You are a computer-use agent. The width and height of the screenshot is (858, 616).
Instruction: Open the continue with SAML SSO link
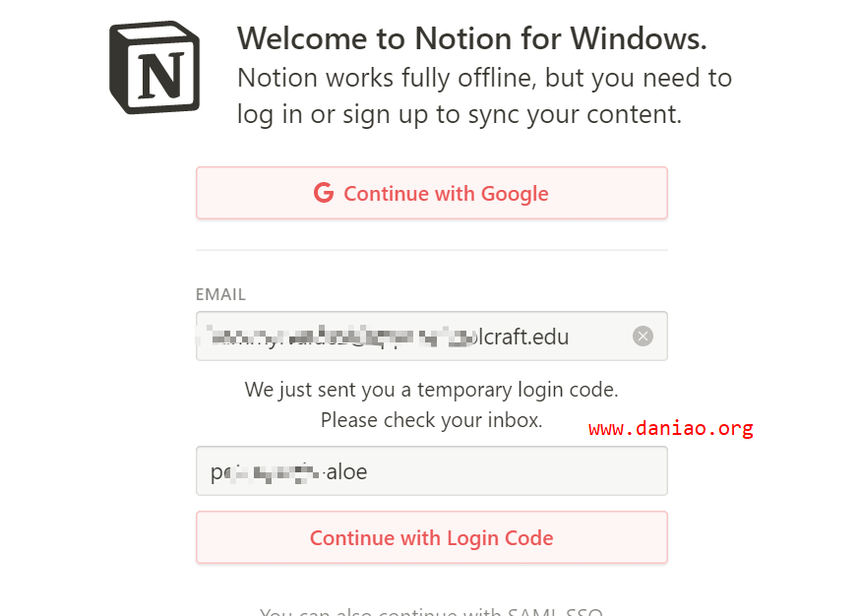432,611
